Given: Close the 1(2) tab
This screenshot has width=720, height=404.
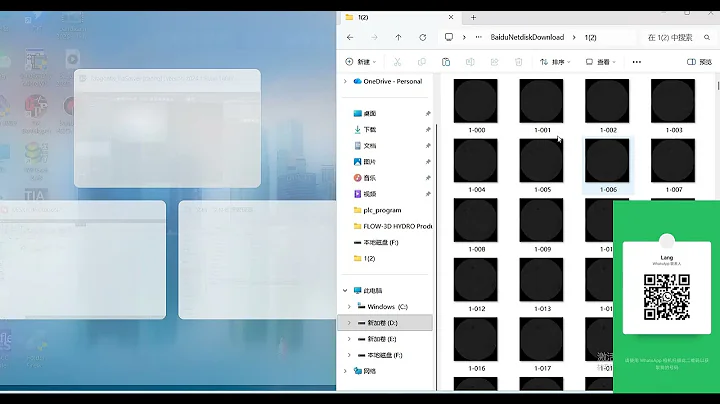Looking at the screenshot, I should pyautogui.click(x=451, y=17).
